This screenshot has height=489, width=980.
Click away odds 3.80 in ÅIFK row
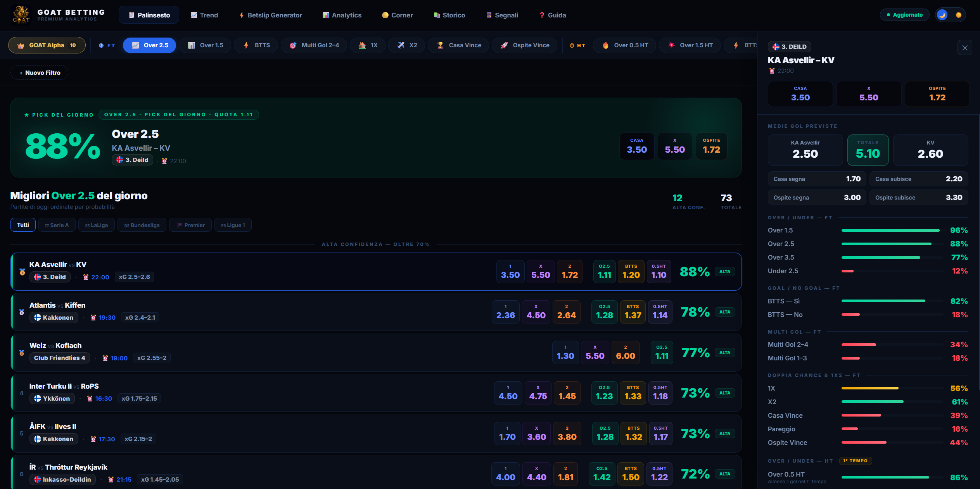point(567,434)
